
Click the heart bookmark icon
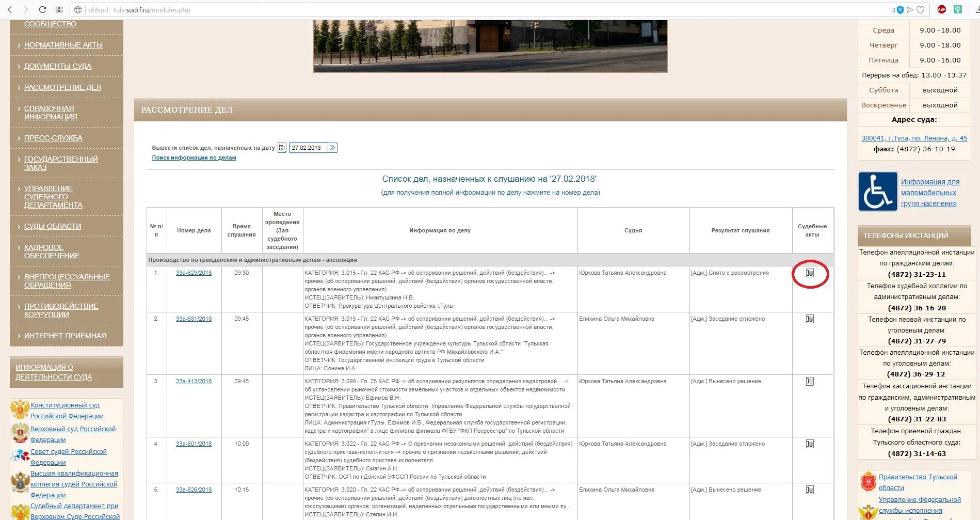[x=920, y=10]
